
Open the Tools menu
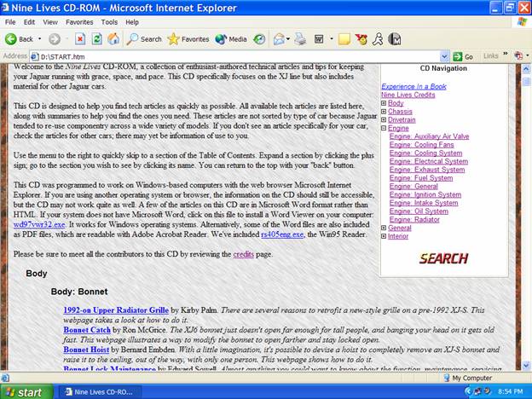pos(109,22)
